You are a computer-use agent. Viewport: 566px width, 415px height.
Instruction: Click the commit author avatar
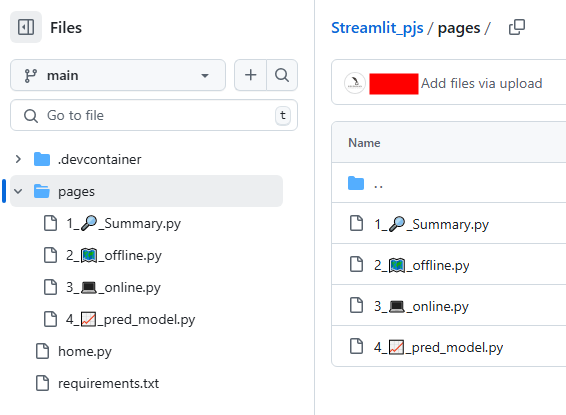(x=355, y=83)
